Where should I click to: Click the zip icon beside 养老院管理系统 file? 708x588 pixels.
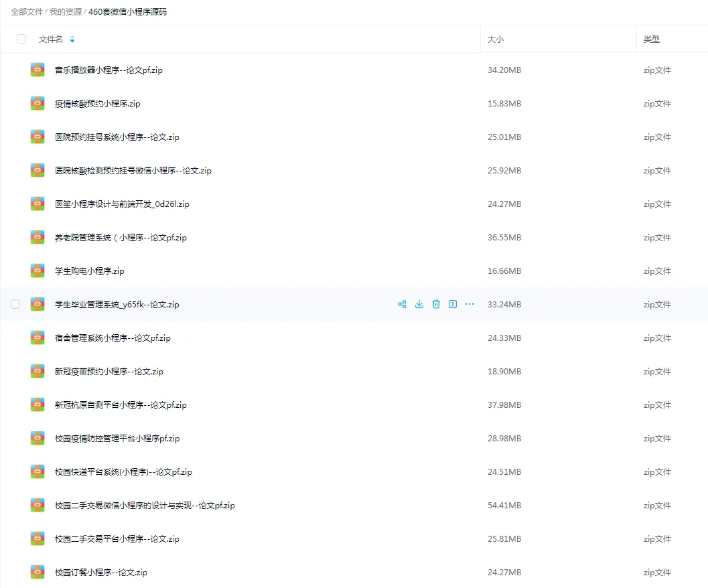click(x=38, y=237)
